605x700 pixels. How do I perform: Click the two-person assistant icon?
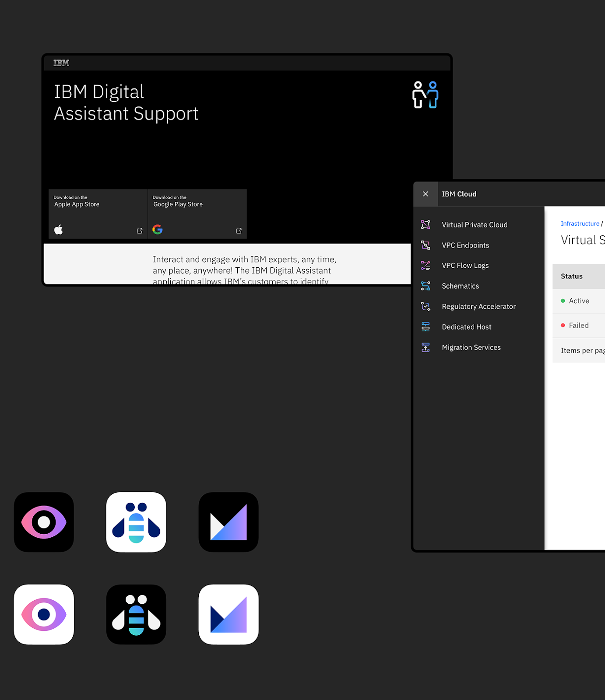coord(425,94)
